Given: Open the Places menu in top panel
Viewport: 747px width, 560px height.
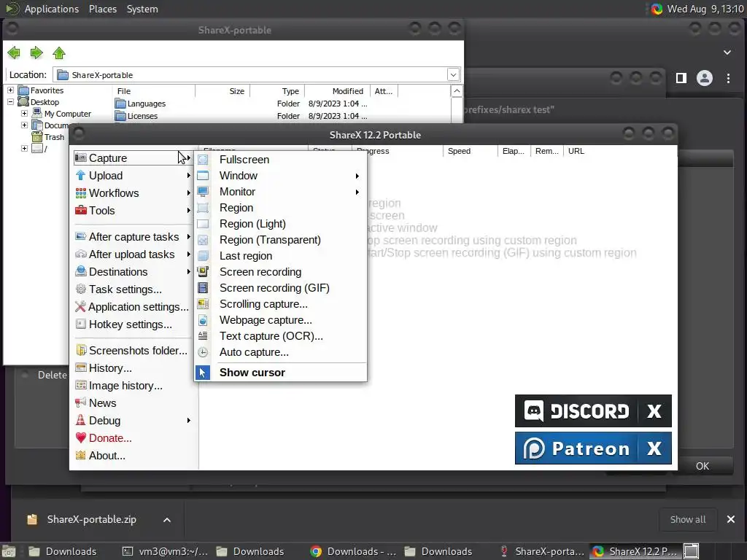Looking at the screenshot, I should click(103, 9).
